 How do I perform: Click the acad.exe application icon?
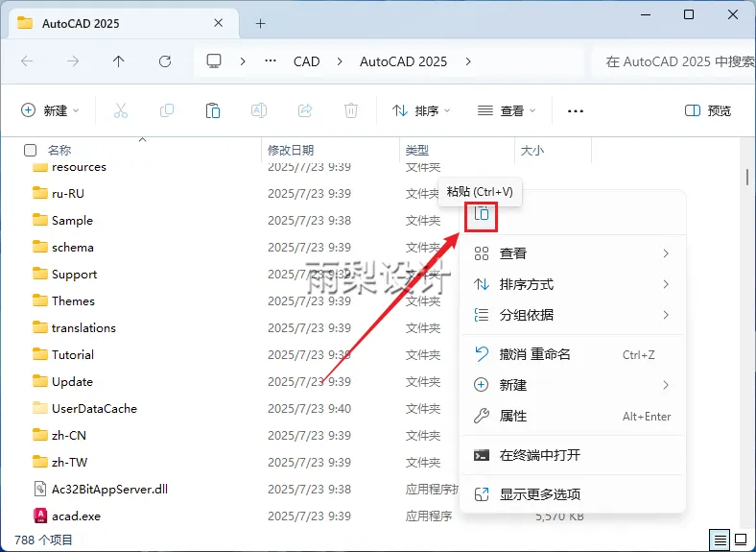(40, 516)
